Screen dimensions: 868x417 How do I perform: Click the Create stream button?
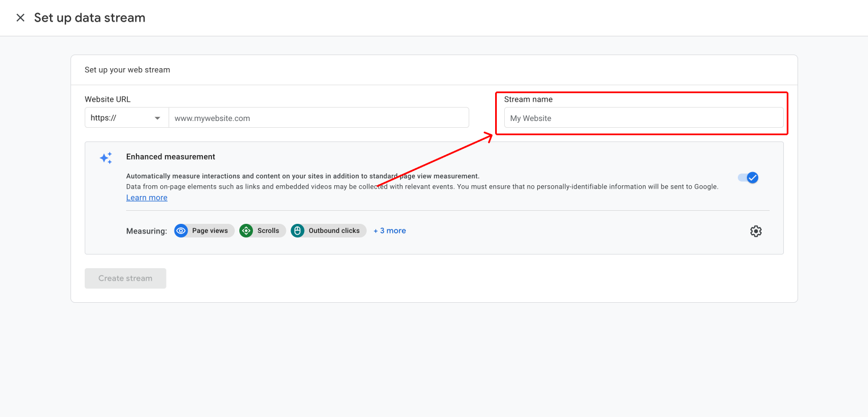click(x=126, y=278)
